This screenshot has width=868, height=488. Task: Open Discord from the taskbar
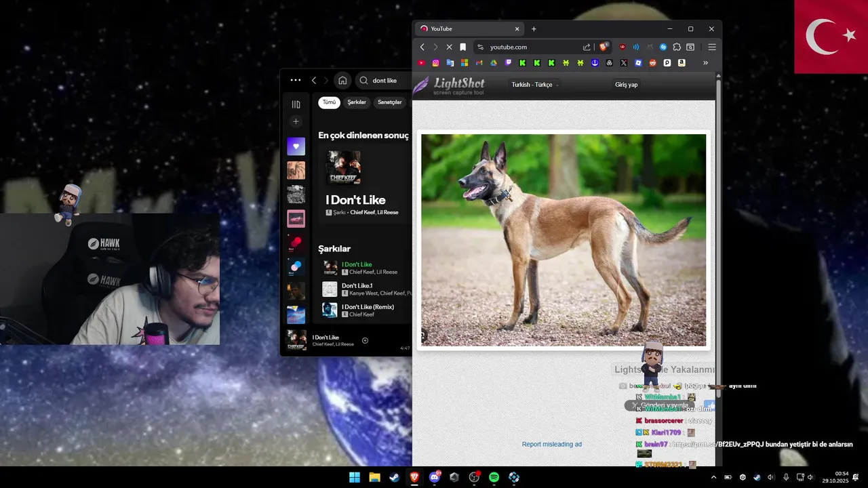(435, 477)
